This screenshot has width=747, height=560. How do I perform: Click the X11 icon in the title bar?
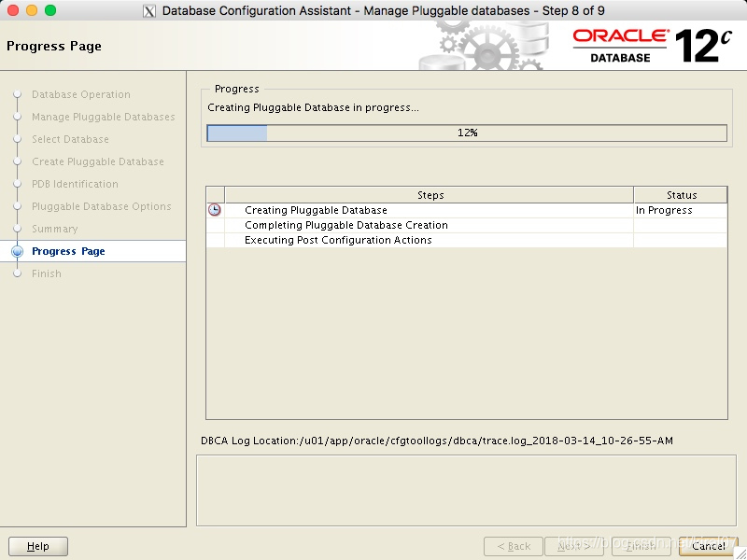(x=149, y=11)
